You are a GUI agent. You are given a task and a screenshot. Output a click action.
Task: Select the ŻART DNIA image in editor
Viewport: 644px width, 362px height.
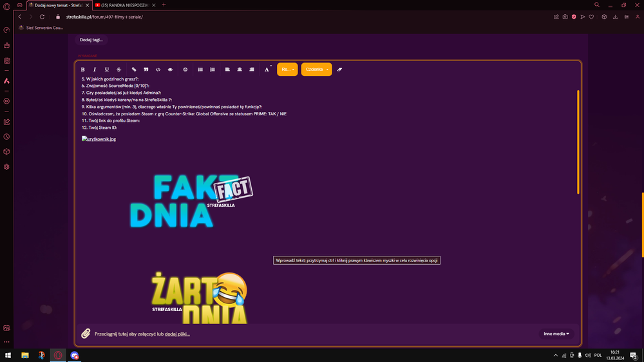click(199, 298)
